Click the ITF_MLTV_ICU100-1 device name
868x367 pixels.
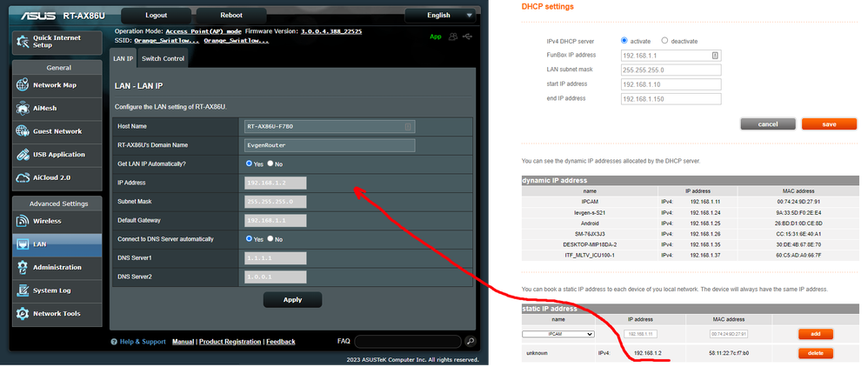(590, 255)
